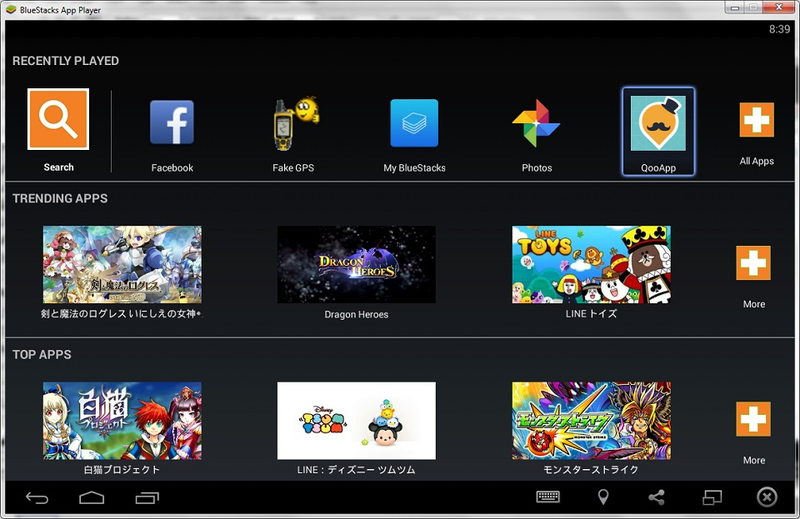Viewport: 800px width, 519px height.
Task: Click the BlueStacks logo in title bar
Action: point(11,10)
